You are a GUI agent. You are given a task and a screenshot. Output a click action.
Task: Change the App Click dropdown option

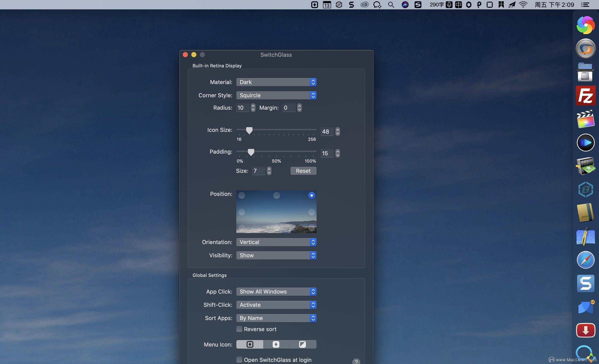[276, 292]
